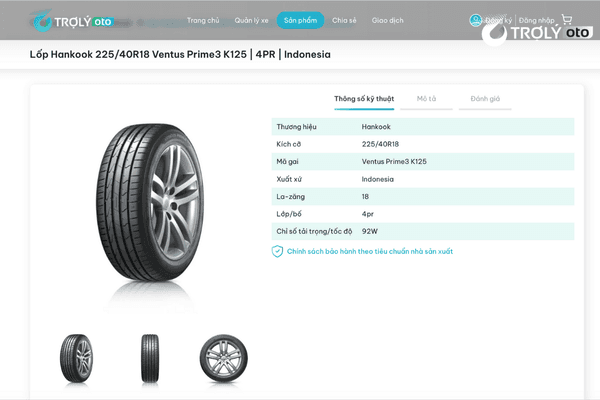Open the shopping cart icon
The width and height of the screenshot is (600, 400).
(x=567, y=19)
